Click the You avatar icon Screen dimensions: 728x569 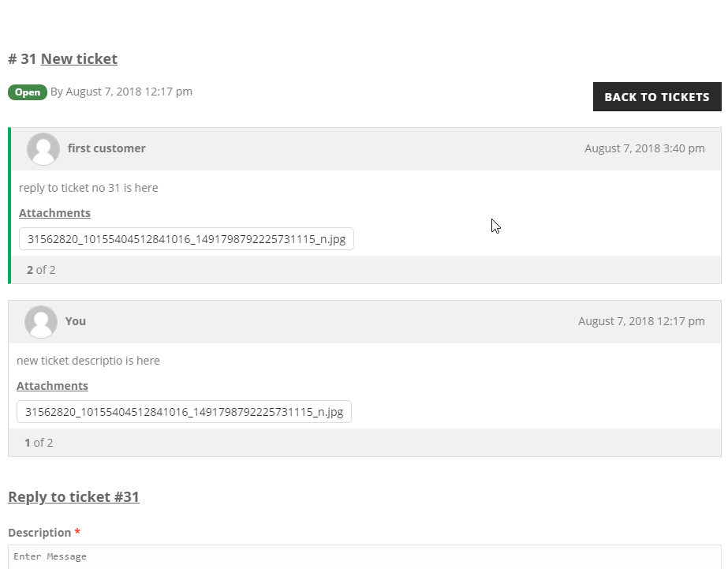click(41, 322)
